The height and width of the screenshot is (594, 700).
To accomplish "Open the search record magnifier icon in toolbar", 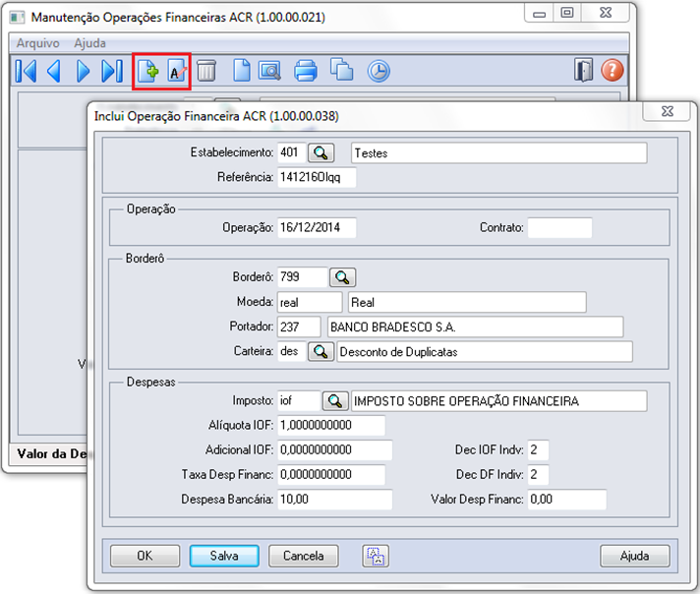I will click(x=269, y=71).
